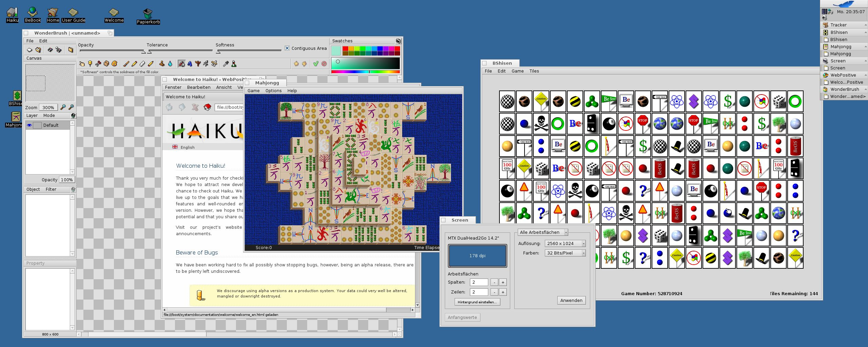Collapse the WonderBrush group in Deskbar
Viewport: 868px width, 347px height.
coord(865,89)
